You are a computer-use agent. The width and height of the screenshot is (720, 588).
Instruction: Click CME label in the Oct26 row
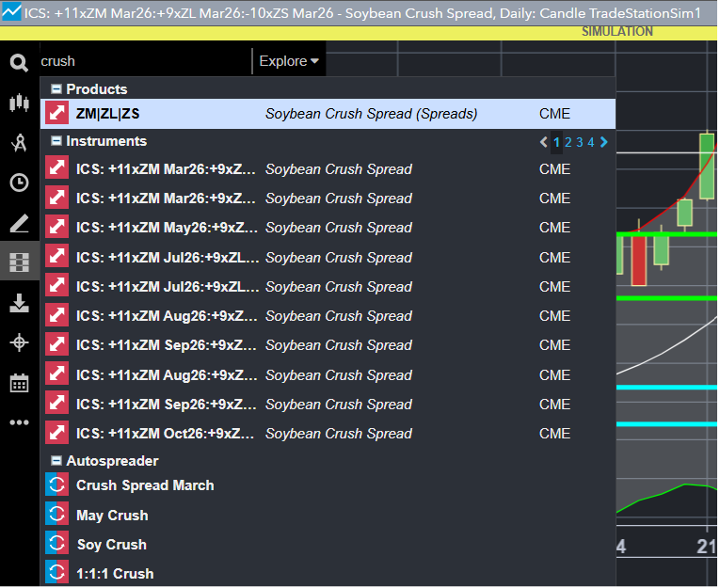point(554,433)
